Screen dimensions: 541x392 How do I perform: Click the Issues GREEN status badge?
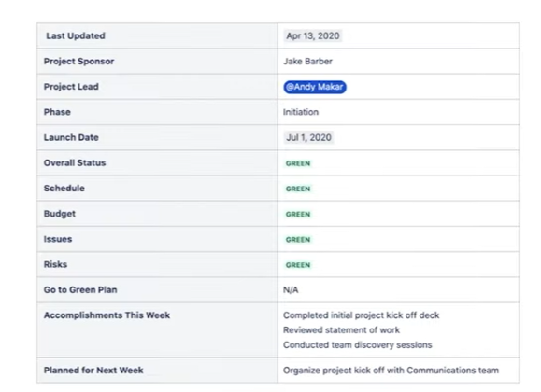[x=298, y=240]
